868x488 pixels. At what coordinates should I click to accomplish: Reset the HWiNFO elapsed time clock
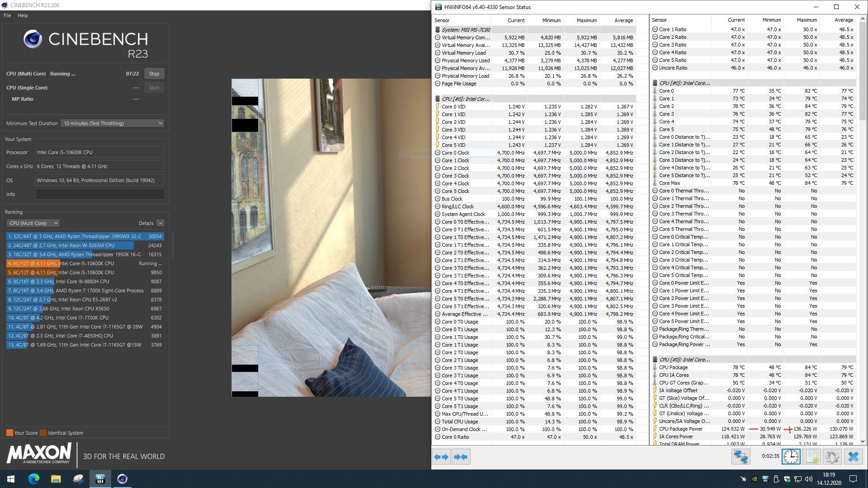pos(791,457)
